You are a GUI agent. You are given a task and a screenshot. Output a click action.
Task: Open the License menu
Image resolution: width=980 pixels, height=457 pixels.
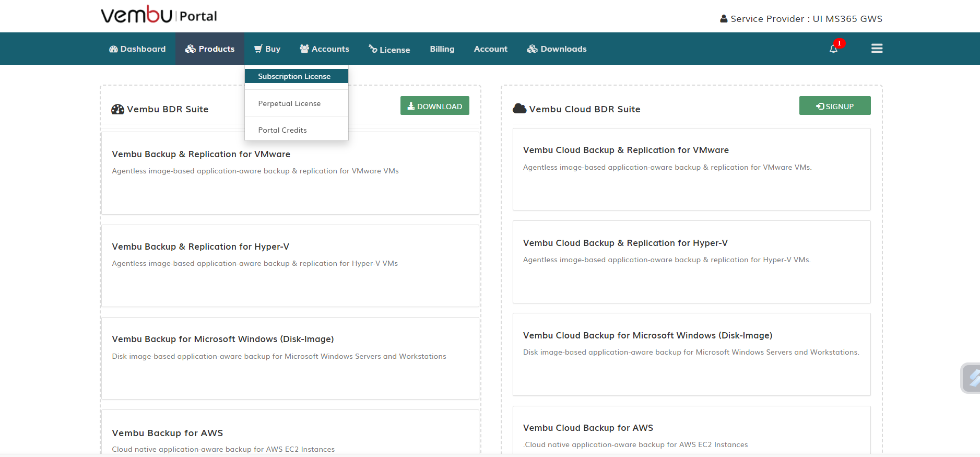(x=389, y=49)
